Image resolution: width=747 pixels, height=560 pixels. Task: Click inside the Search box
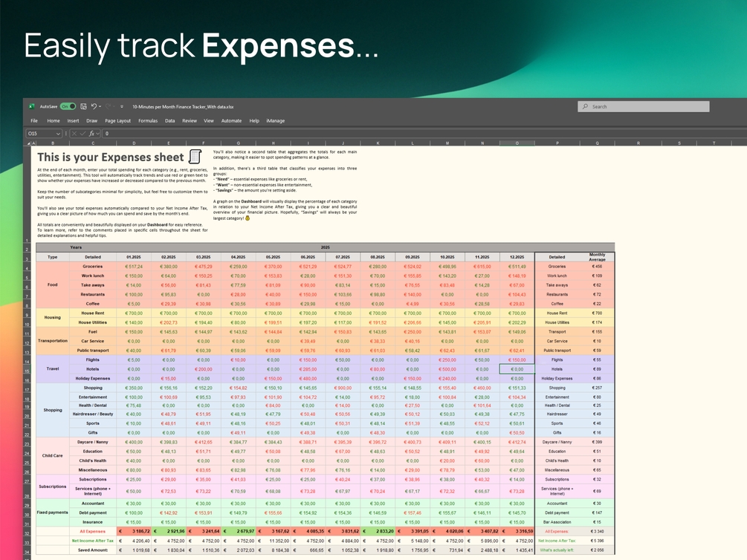tap(644, 107)
